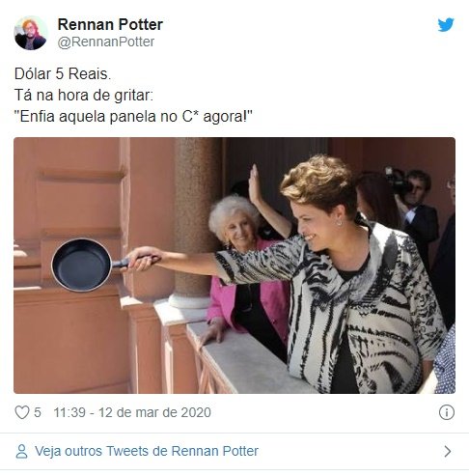Click the Twitter bird logo
The image size is (469, 476).
(x=446, y=25)
